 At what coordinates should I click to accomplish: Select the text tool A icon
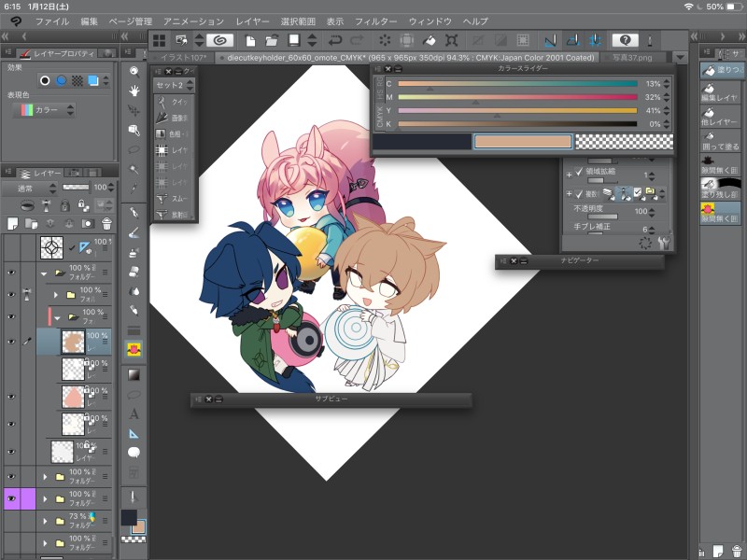point(134,413)
